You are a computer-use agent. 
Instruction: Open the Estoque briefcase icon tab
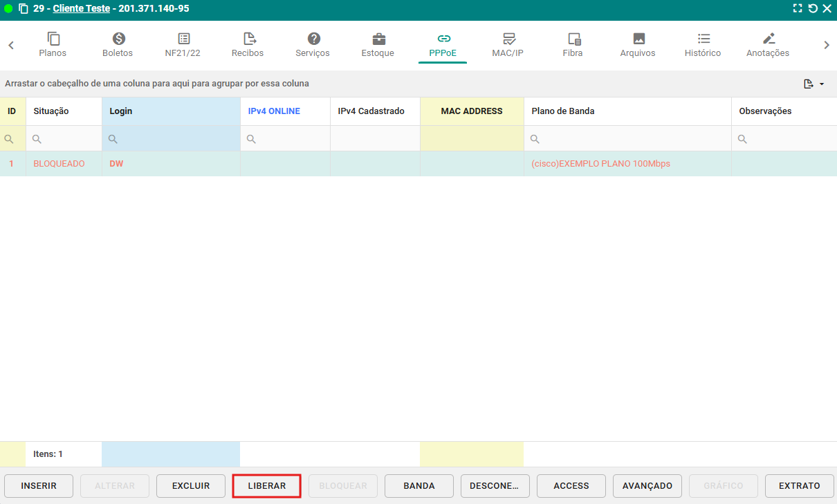coord(378,45)
